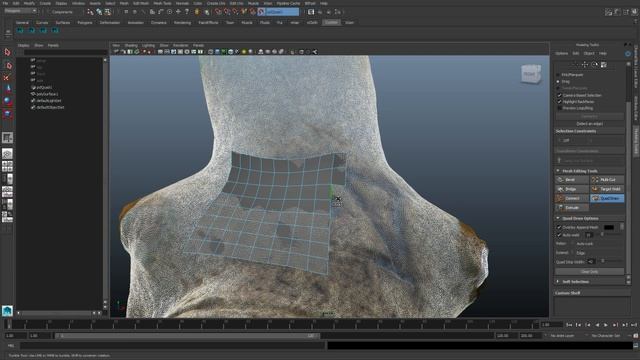Screen dimensions: 640x360
Task: Choose the Lasso Select tool in the toolbox
Action: click(x=7, y=65)
